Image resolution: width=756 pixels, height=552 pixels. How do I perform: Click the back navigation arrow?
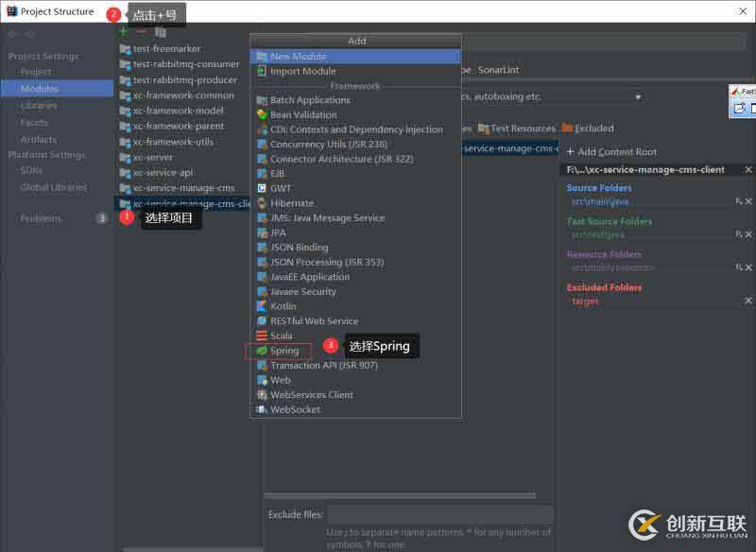click(x=12, y=34)
